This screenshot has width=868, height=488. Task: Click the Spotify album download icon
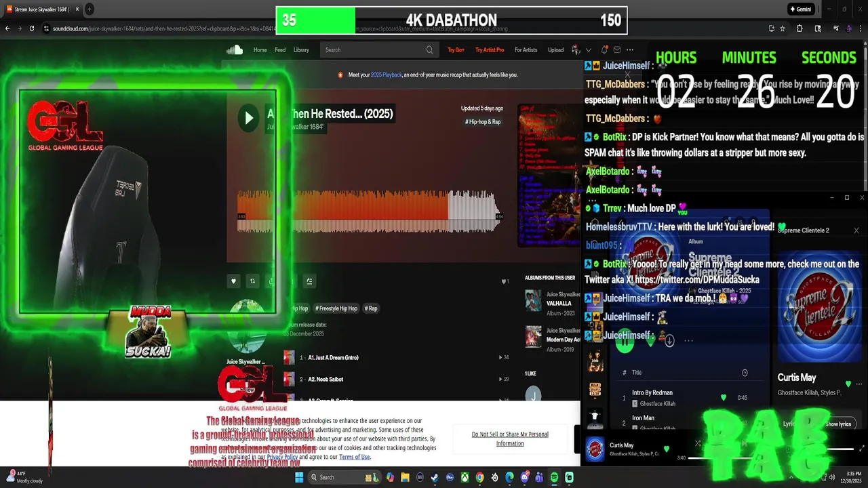(x=669, y=341)
